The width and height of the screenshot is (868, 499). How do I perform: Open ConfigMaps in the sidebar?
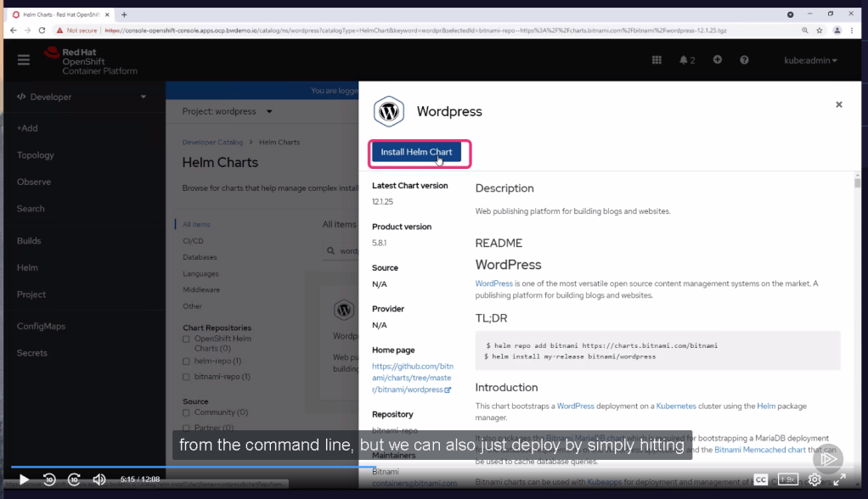click(x=41, y=327)
